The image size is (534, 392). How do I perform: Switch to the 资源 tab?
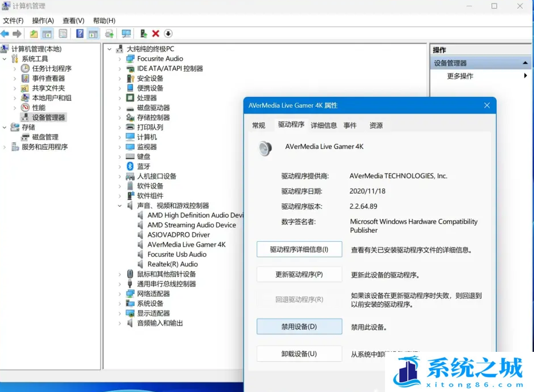[x=376, y=126]
